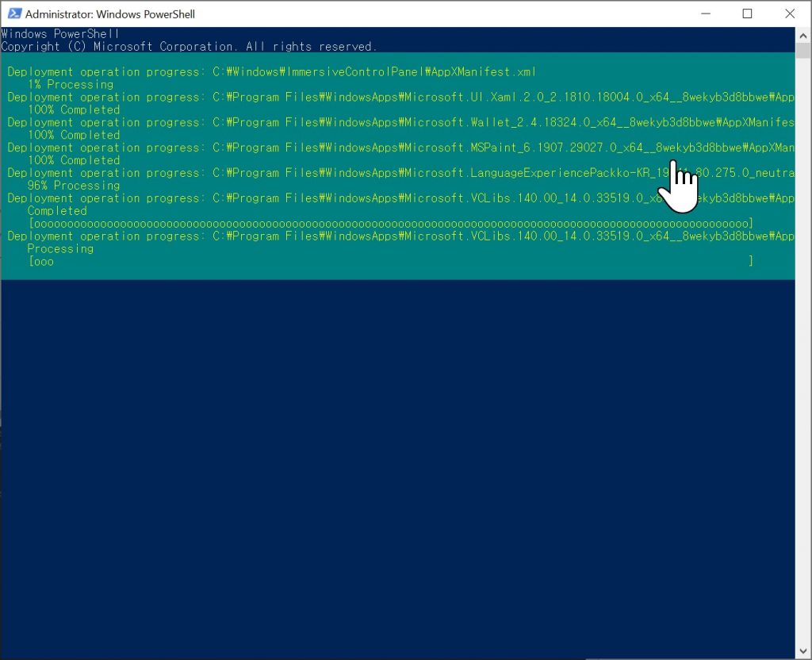Click the LanguageExperiencePack deployment line
The image size is (812, 660).
396,173
